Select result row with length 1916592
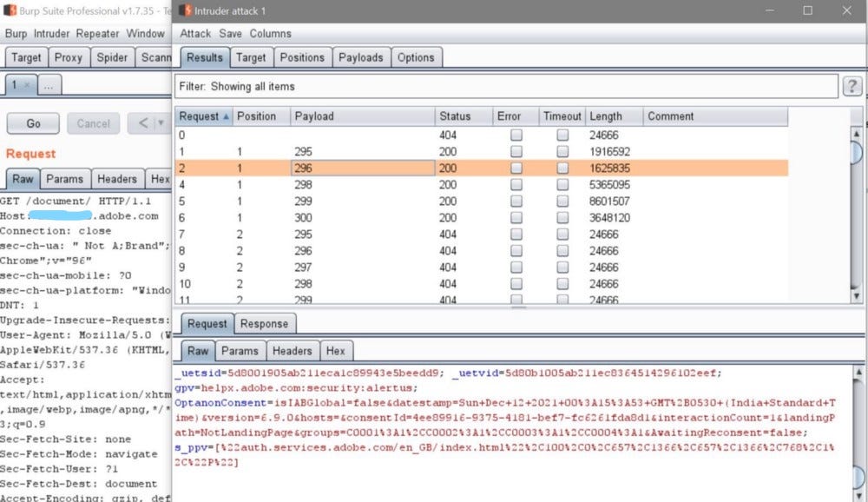Screen dimensions: 868x502 tap(482, 151)
